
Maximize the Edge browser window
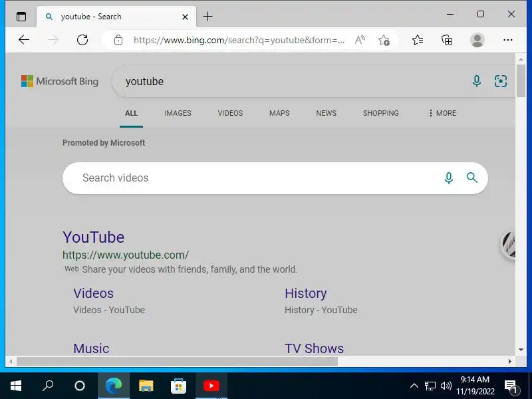480,14
